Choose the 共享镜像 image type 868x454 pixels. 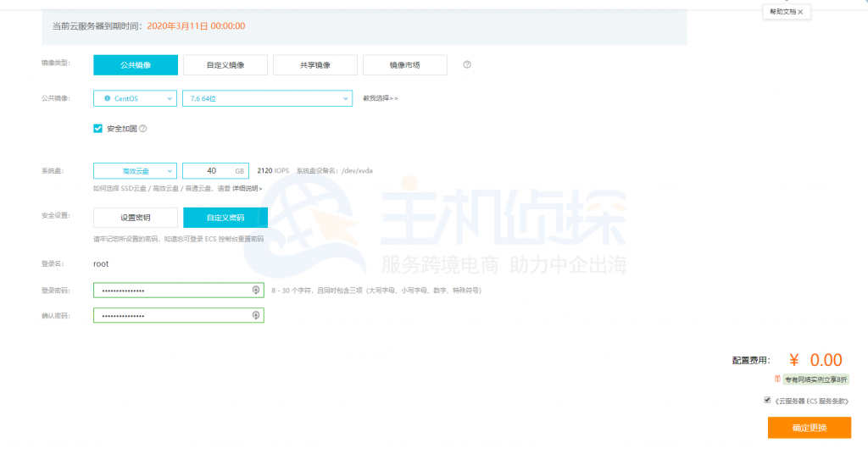[315, 64]
